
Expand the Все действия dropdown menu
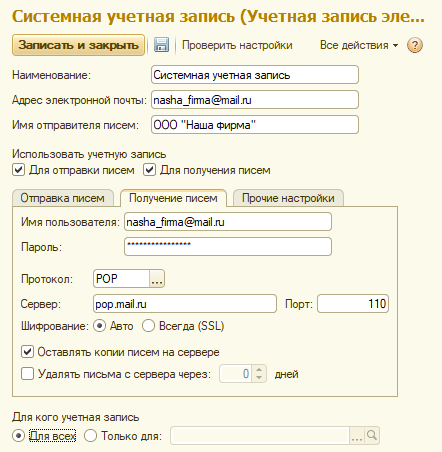pyautogui.click(x=359, y=45)
